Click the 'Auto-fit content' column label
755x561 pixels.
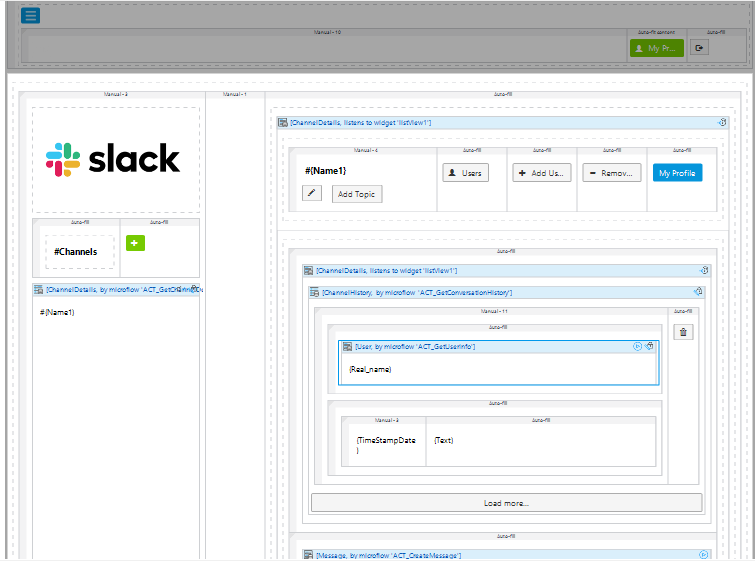[656, 32]
